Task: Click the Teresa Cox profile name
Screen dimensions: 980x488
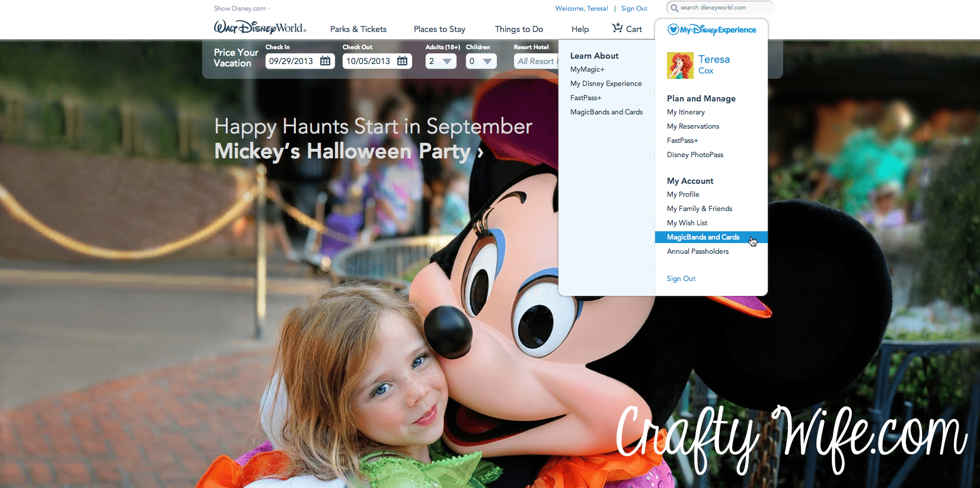Action: tap(714, 65)
